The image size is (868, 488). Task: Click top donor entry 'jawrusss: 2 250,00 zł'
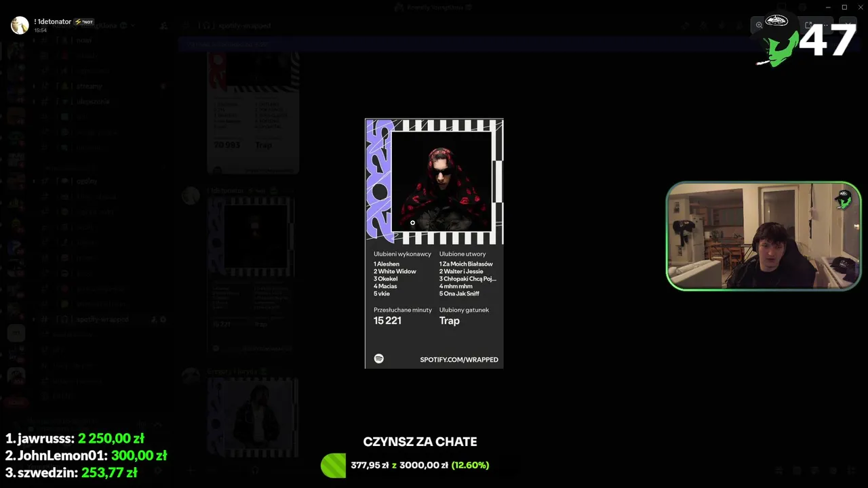pos(75,439)
